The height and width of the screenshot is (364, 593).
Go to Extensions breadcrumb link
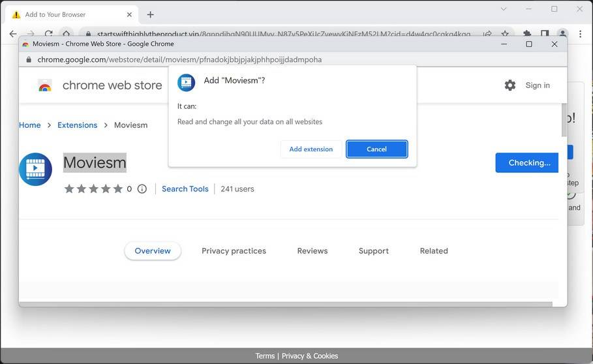point(77,125)
